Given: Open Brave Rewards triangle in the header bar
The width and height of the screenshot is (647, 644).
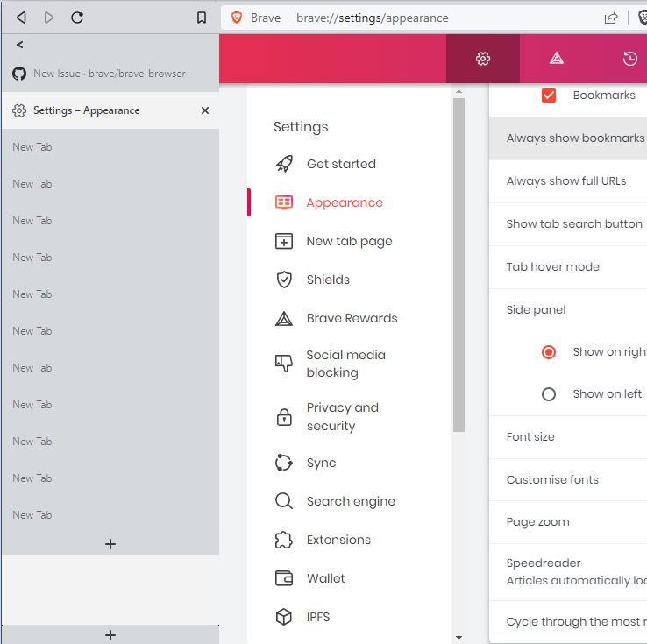Looking at the screenshot, I should click(556, 59).
